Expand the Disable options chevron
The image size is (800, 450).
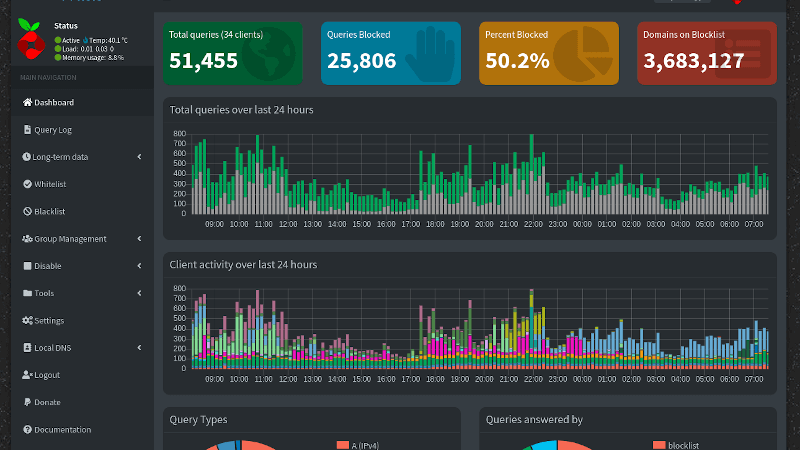pyautogui.click(x=139, y=266)
